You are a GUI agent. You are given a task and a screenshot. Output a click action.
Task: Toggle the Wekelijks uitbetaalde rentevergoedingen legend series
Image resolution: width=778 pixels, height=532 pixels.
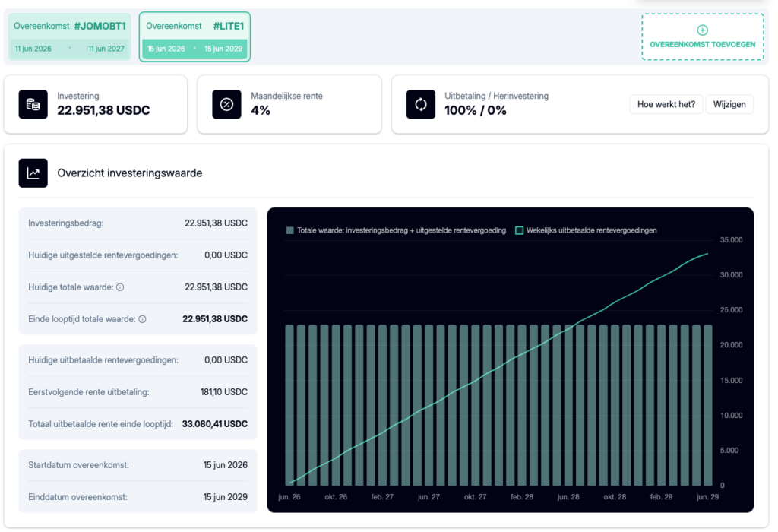pyautogui.click(x=586, y=230)
